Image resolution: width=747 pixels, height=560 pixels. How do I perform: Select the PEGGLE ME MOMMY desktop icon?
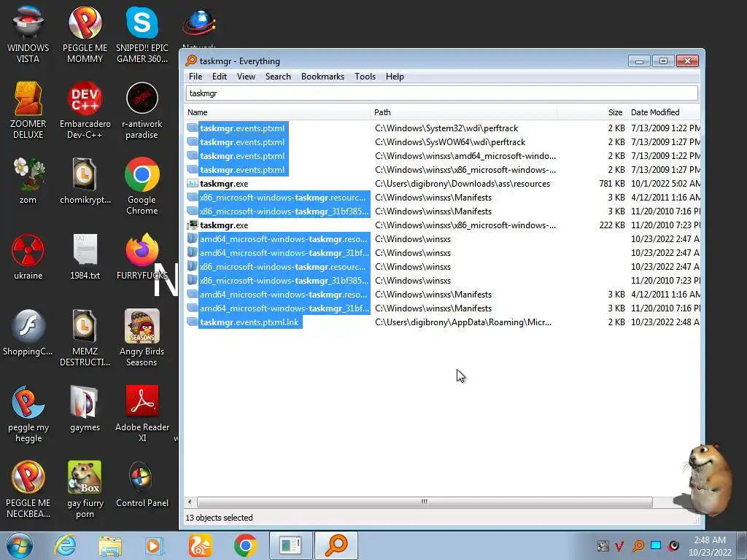click(x=85, y=34)
